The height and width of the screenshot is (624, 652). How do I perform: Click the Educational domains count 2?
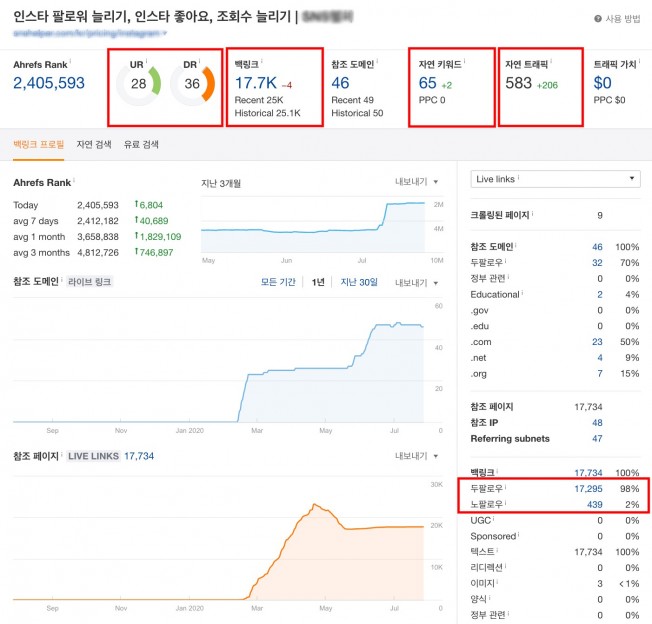[x=600, y=294]
